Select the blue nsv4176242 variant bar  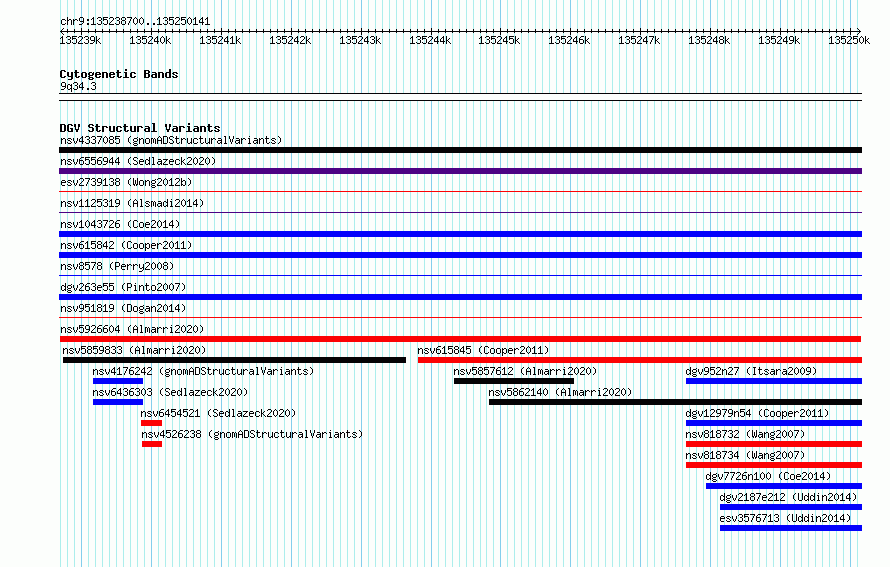point(117,381)
